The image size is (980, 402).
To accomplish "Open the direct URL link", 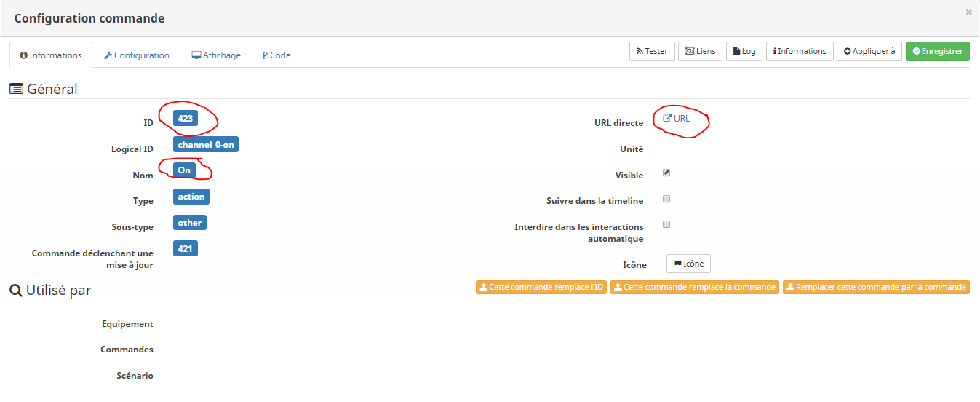I will [x=677, y=118].
